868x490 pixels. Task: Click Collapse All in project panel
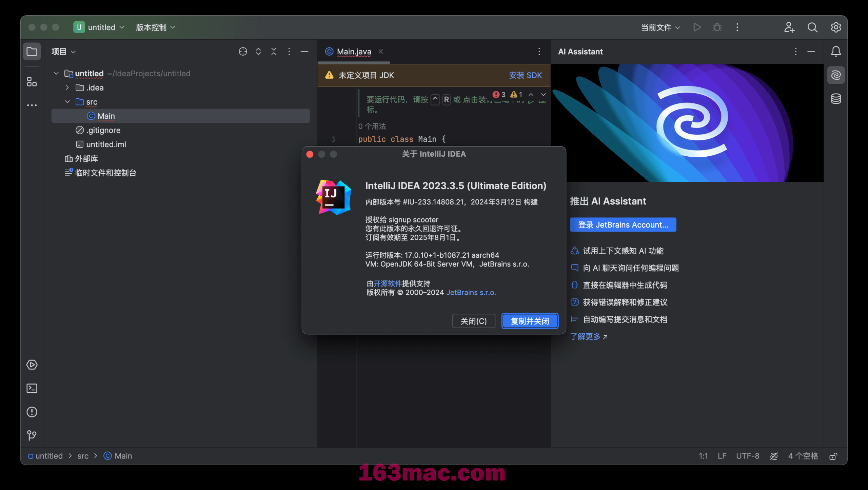click(x=274, y=52)
